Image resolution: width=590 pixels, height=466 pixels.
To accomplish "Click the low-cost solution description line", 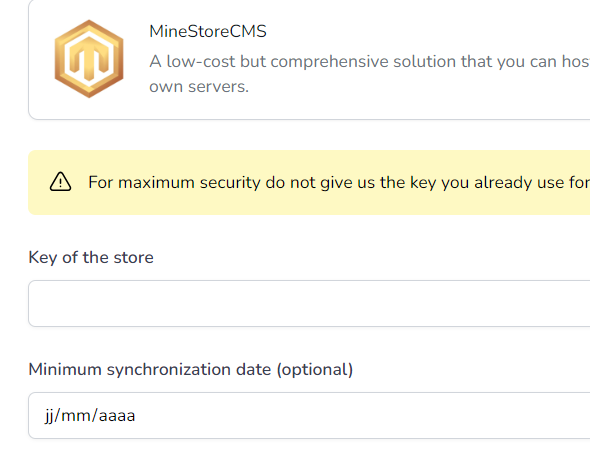I will [x=370, y=61].
